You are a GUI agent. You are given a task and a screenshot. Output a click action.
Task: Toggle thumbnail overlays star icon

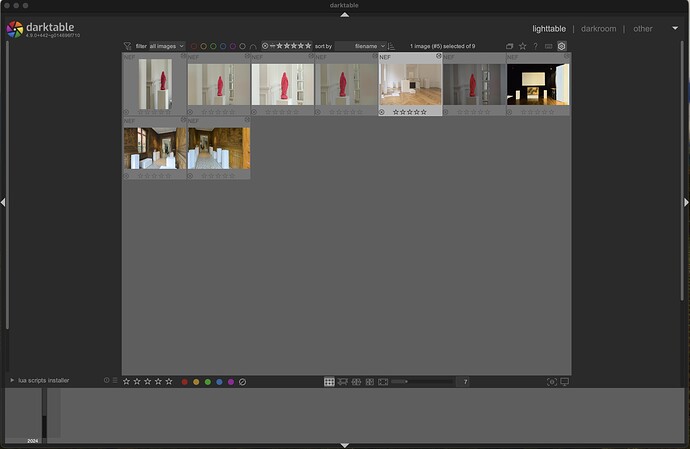click(522, 46)
